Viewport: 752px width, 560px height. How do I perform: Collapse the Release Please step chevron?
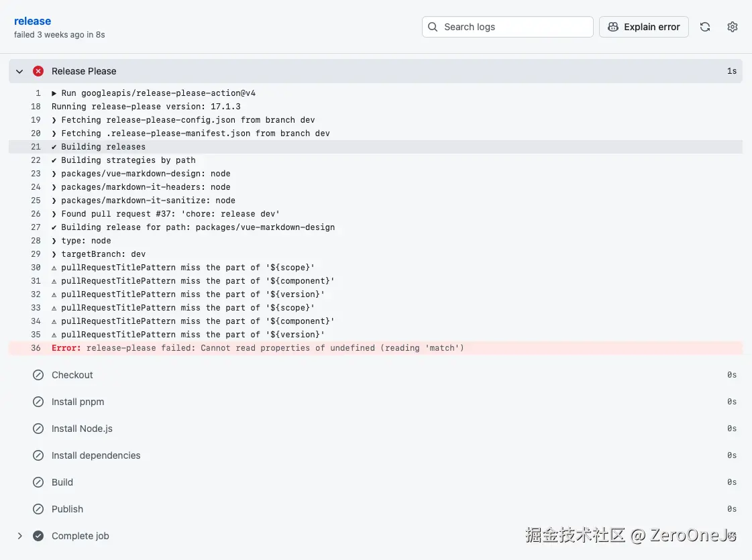pos(19,72)
